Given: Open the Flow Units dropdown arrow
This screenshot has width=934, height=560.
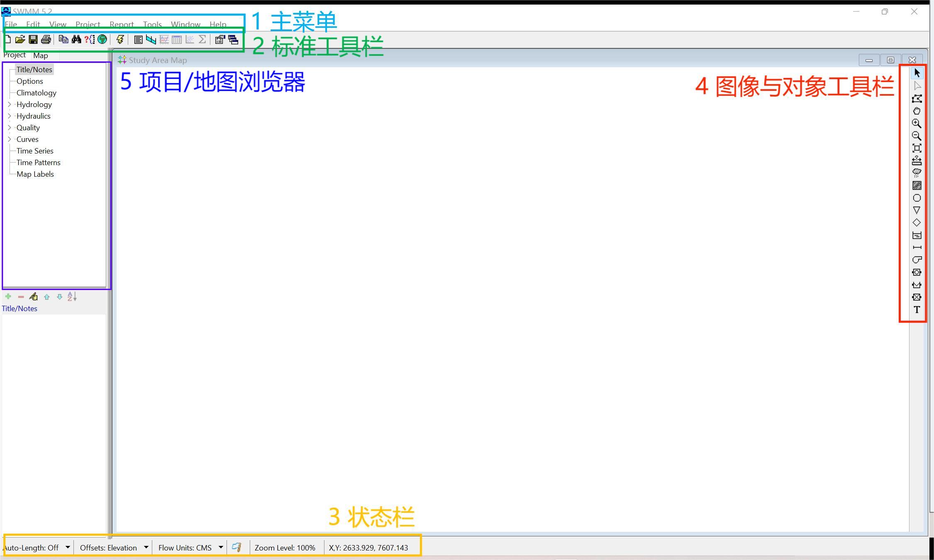Looking at the screenshot, I should point(221,548).
